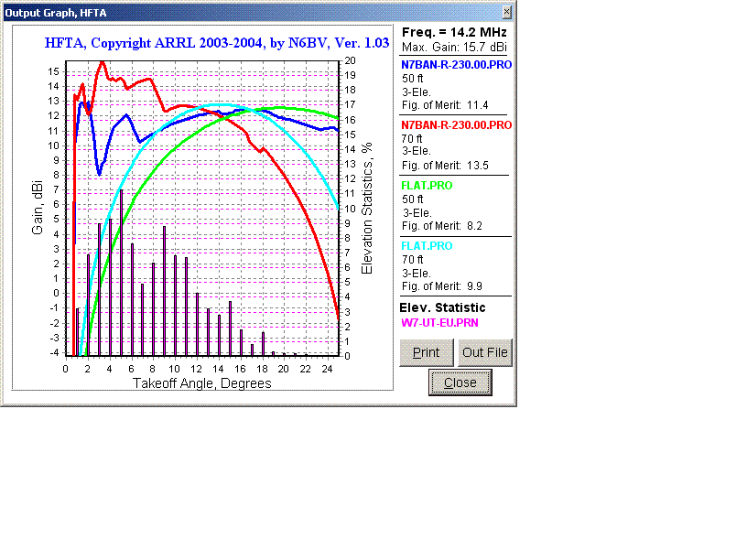
Task: Click the green FLAT.PRO legend label
Action: 427,186
